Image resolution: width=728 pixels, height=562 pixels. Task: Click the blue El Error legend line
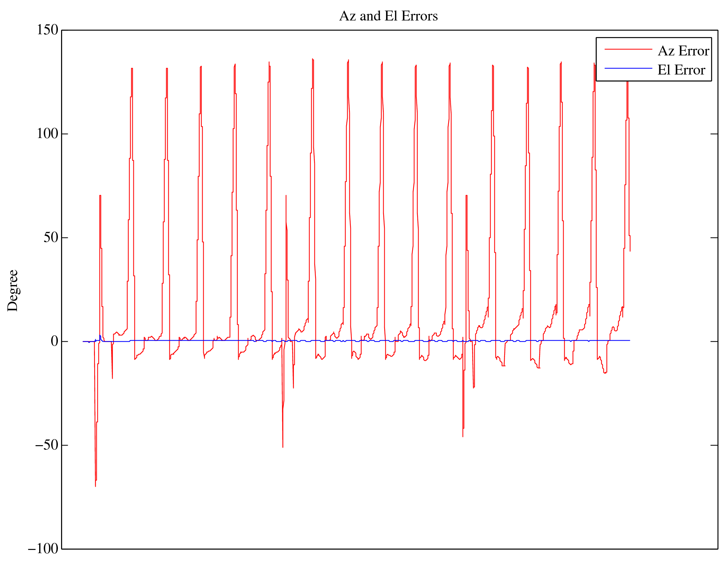tap(628, 68)
